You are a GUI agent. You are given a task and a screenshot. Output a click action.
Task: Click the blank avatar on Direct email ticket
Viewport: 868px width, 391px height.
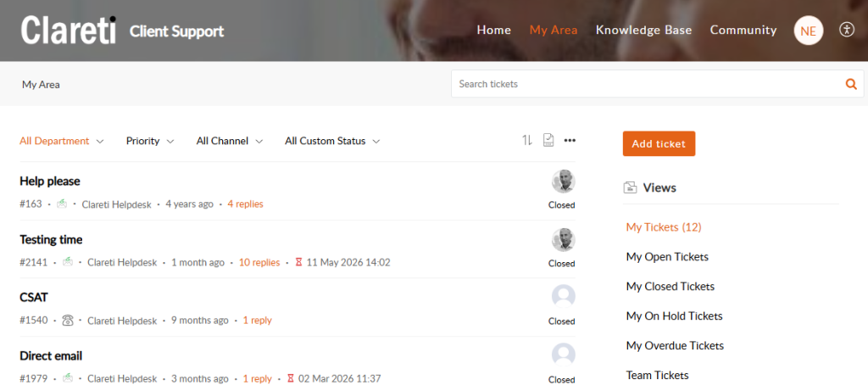pyautogui.click(x=563, y=355)
